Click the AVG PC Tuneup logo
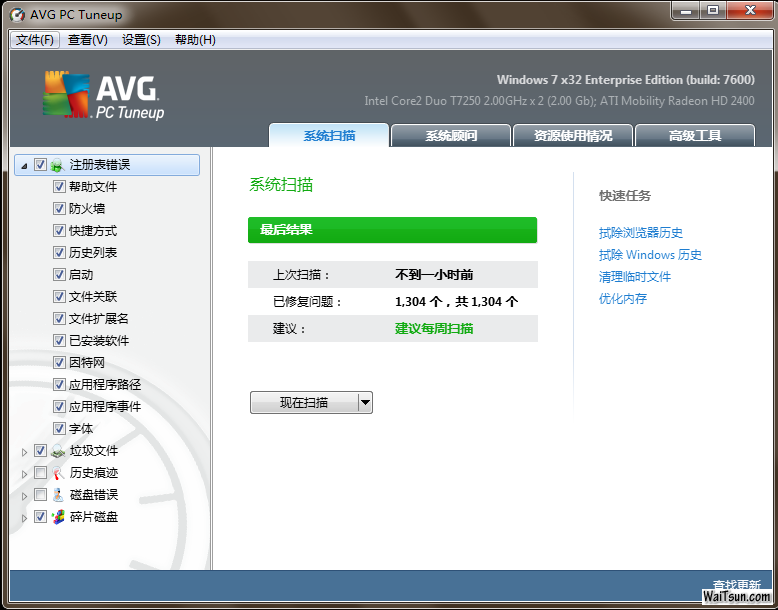This screenshot has width=778, height=610. point(103,97)
